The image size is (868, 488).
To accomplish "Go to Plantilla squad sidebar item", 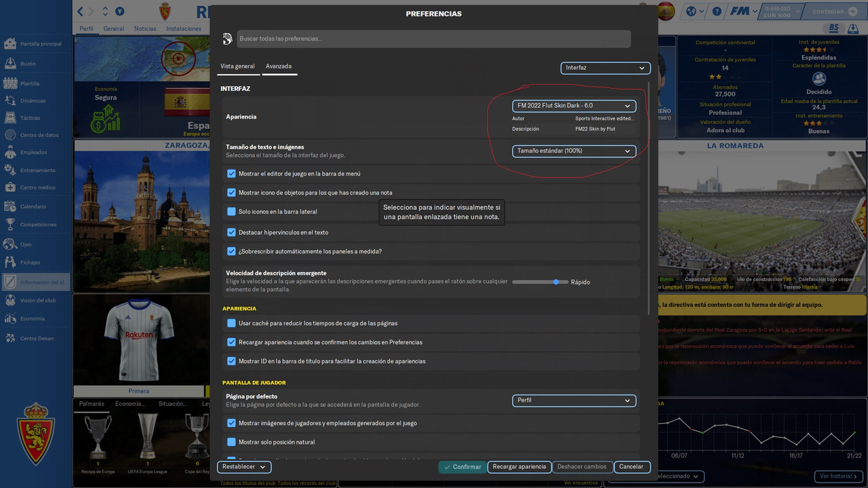I will pyautogui.click(x=36, y=83).
